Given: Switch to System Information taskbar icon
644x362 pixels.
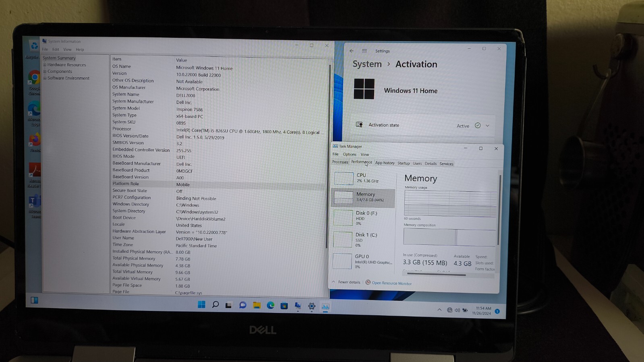Looking at the screenshot, I should pyautogui.click(x=298, y=306).
